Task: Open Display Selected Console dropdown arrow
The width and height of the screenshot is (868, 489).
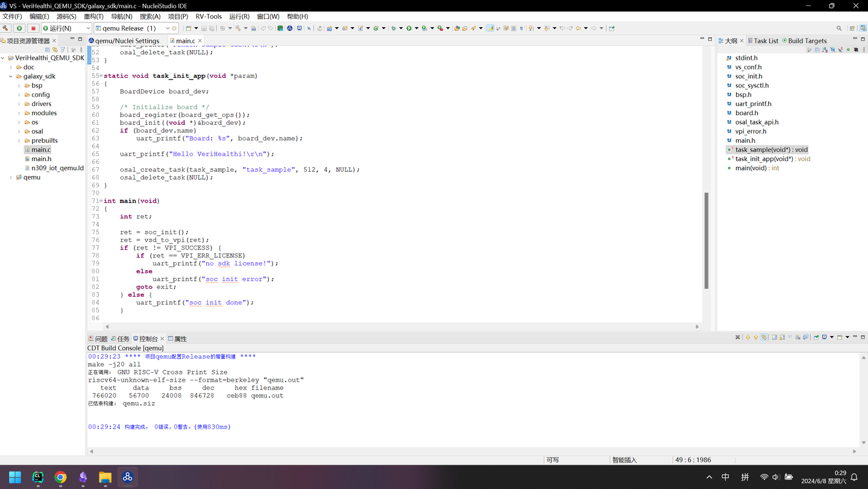Action: tap(832, 337)
